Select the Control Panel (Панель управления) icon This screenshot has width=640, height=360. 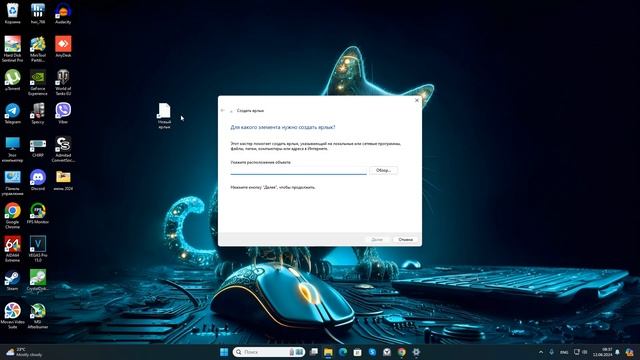[x=13, y=182]
